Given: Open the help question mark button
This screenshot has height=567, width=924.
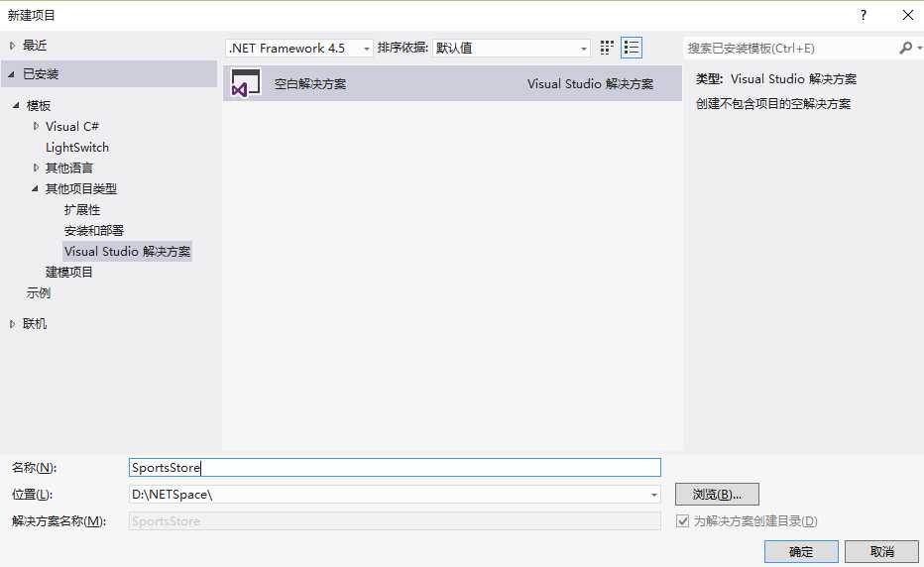Looking at the screenshot, I should [864, 15].
